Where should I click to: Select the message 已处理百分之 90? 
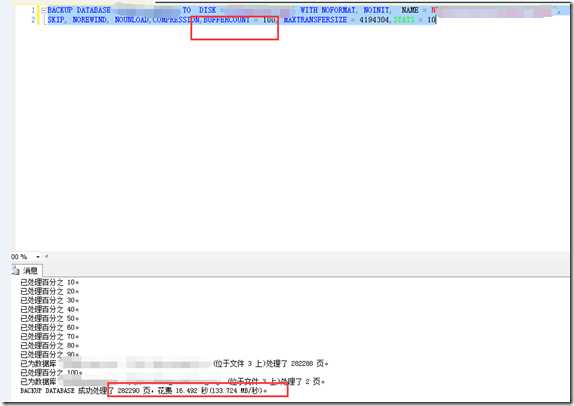[49, 354]
